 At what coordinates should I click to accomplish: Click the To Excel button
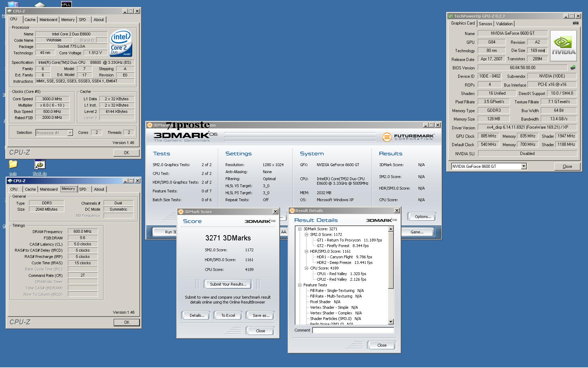(228, 315)
